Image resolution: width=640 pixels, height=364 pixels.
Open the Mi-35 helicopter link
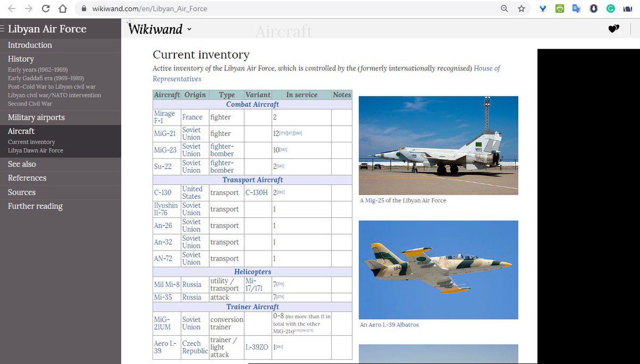163,297
